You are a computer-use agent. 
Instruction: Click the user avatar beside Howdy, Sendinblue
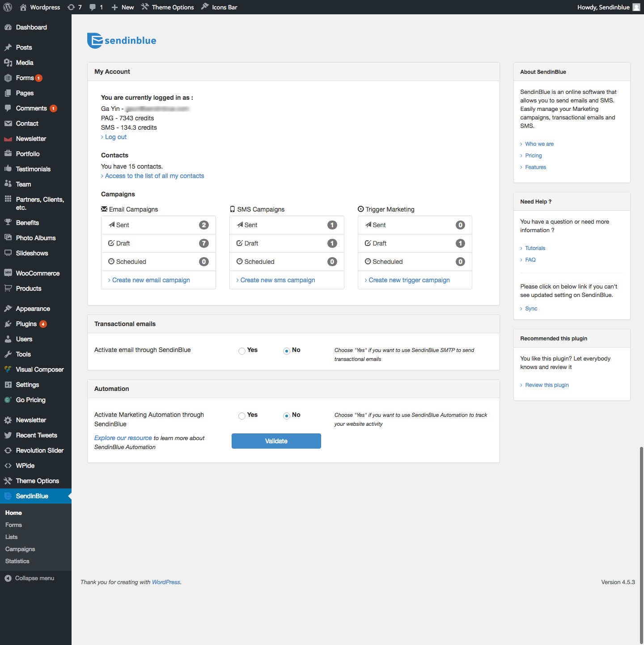(x=636, y=7)
